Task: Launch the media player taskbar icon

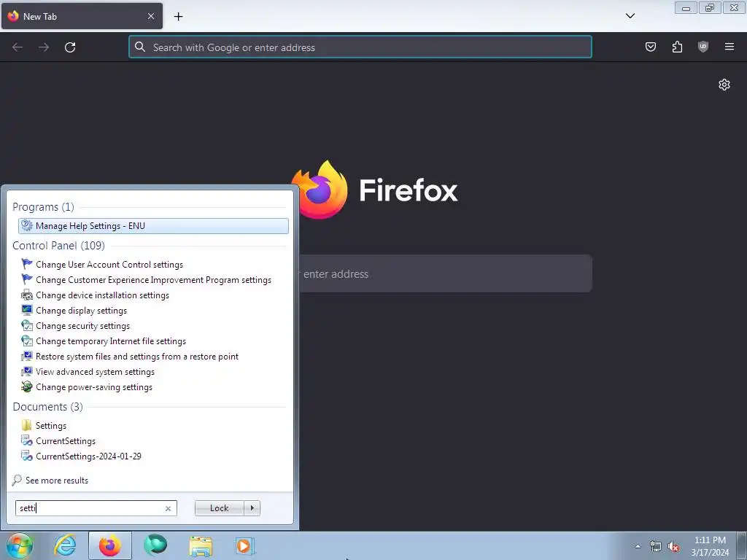Action: (x=245, y=545)
